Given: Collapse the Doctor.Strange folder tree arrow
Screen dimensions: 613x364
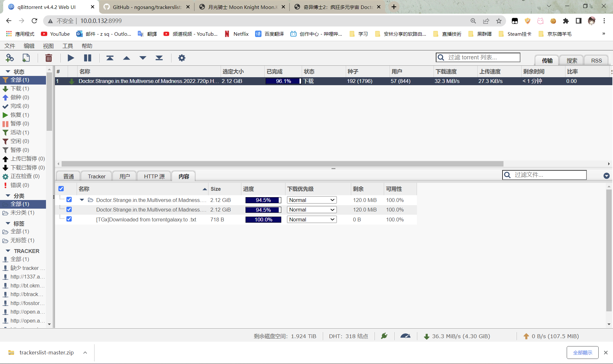Looking at the screenshot, I should [82, 200].
